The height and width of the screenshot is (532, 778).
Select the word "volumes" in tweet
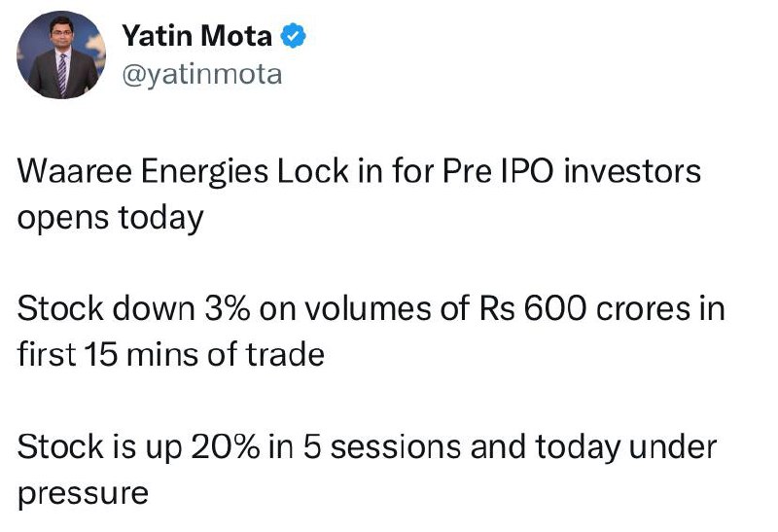click(x=368, y=308)
